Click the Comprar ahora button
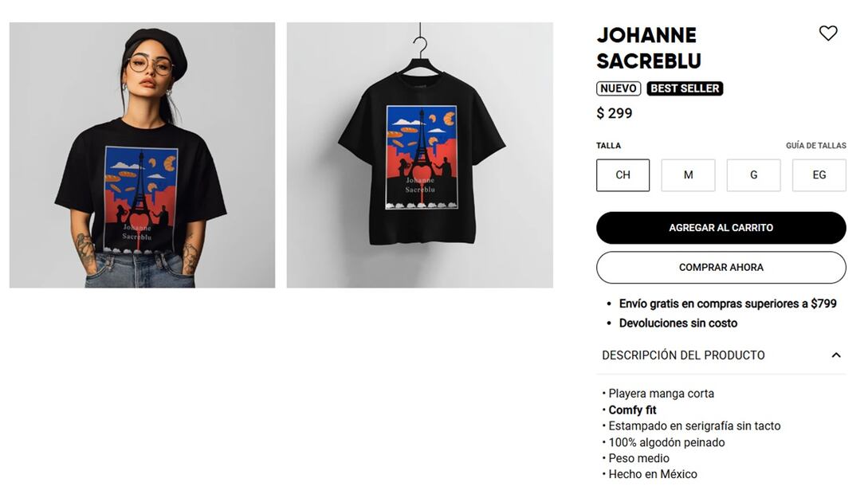Viewport: 868px width, 494px height. coord(721,267)
